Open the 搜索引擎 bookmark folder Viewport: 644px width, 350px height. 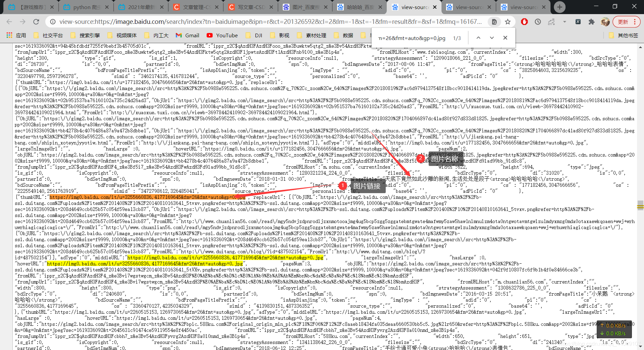click(x=85, y=35)
